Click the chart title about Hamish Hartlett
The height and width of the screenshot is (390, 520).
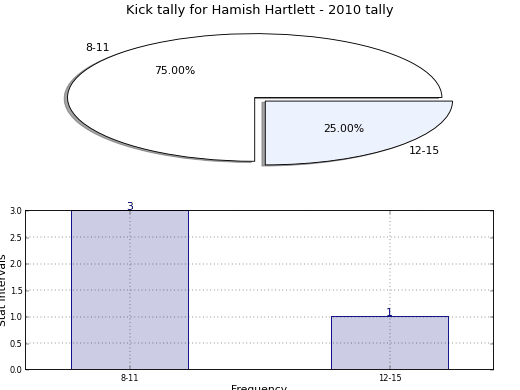tap(260, 10)
